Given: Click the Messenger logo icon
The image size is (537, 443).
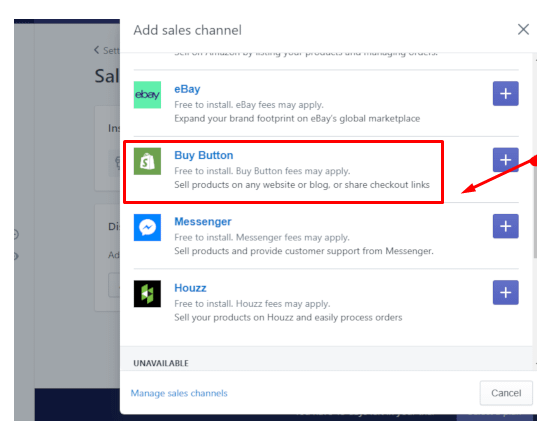Looking at the screenshot, I should click(147, 227).
